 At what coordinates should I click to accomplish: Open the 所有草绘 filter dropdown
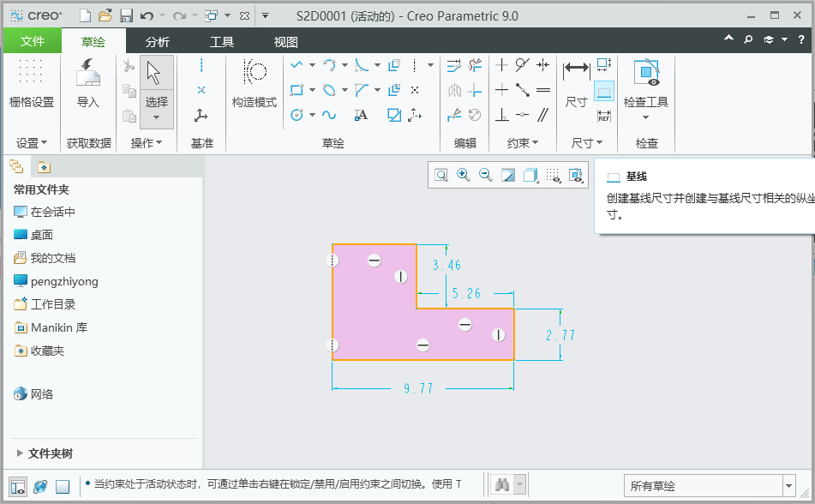click(788, 485)
